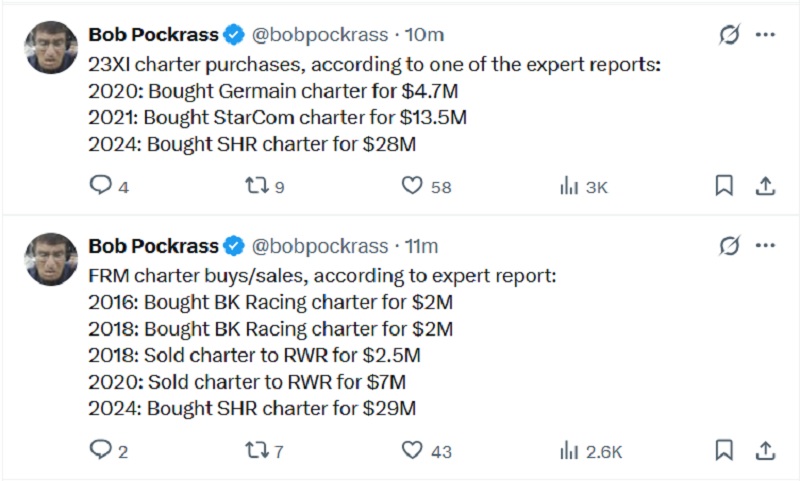Bookmark the FRM charter buys/sales tweet
Image resolution: width=800 pixels, height=481 pixels.
click(x=724, y=451)
